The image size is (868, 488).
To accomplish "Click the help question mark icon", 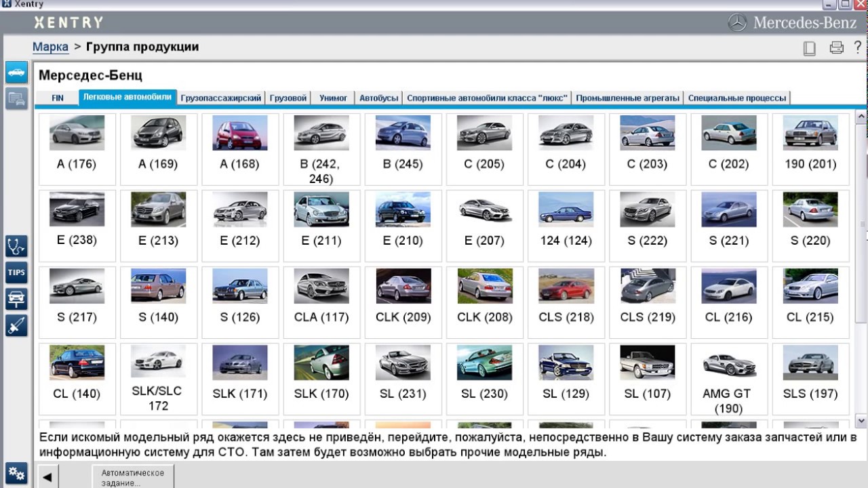I will click(858, 47).
